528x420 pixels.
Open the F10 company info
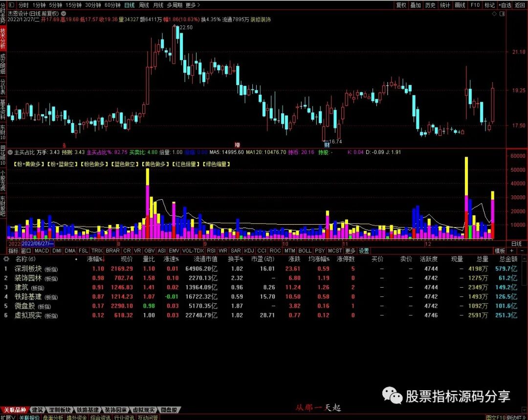475,5
